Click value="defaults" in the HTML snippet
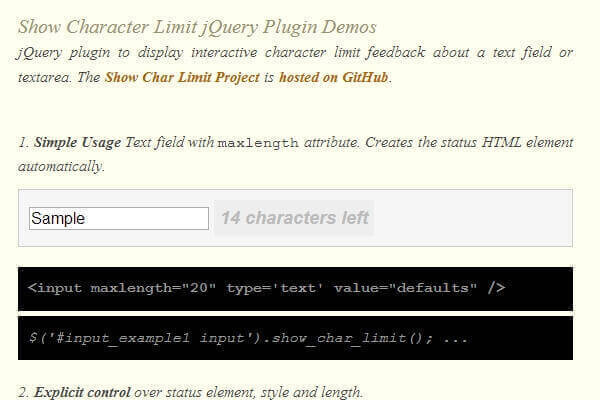The width and height of the screenshot is (600, 400). pyautogui.click(x=406, y=289)
